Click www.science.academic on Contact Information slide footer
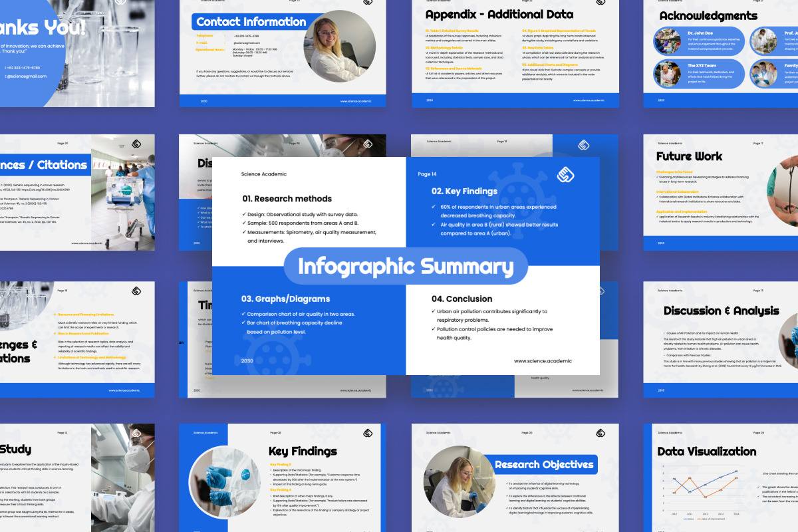This screenshot has width=798, height=532. pos(356,101)
